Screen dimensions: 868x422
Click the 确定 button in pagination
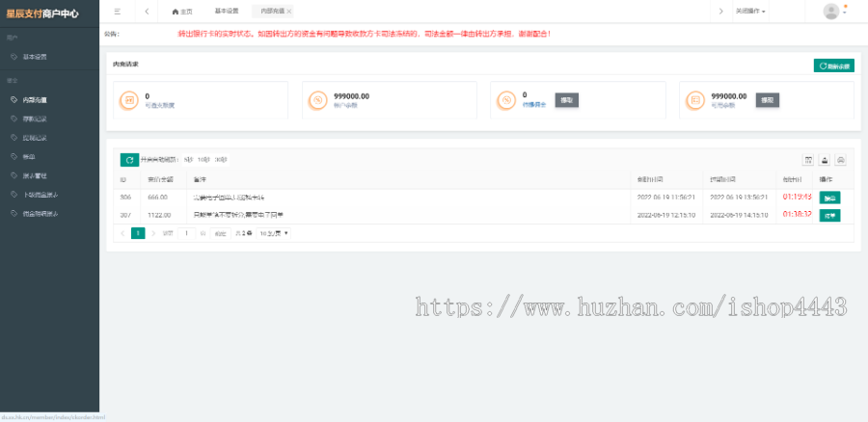coord(220,233)
